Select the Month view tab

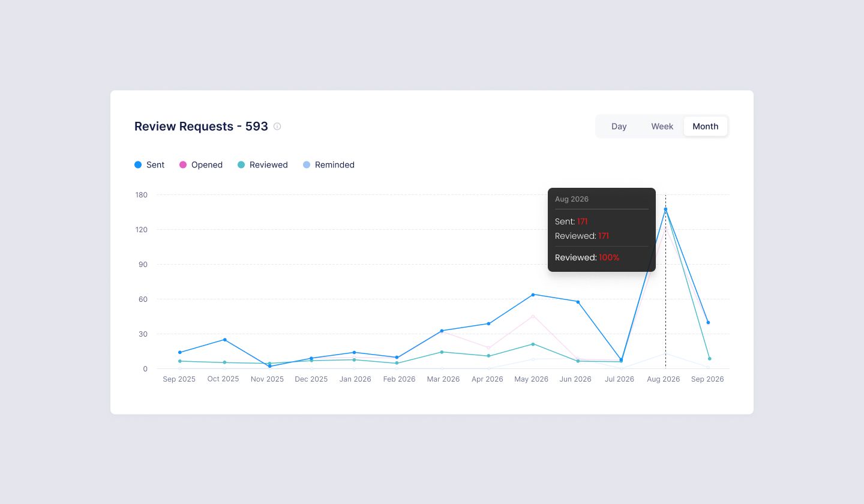point(706,127)
